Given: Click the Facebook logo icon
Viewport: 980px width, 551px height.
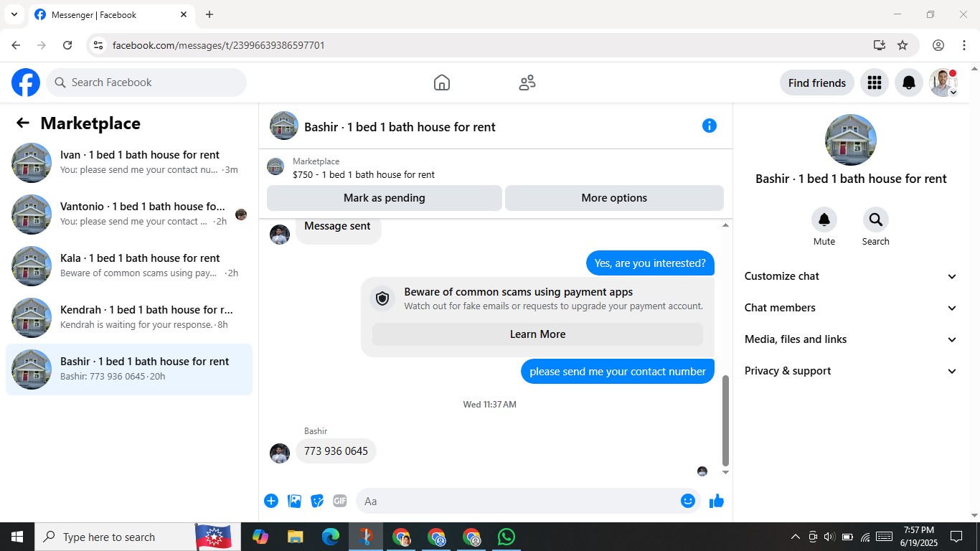Looking at the screenshot, I should (26, 83).
